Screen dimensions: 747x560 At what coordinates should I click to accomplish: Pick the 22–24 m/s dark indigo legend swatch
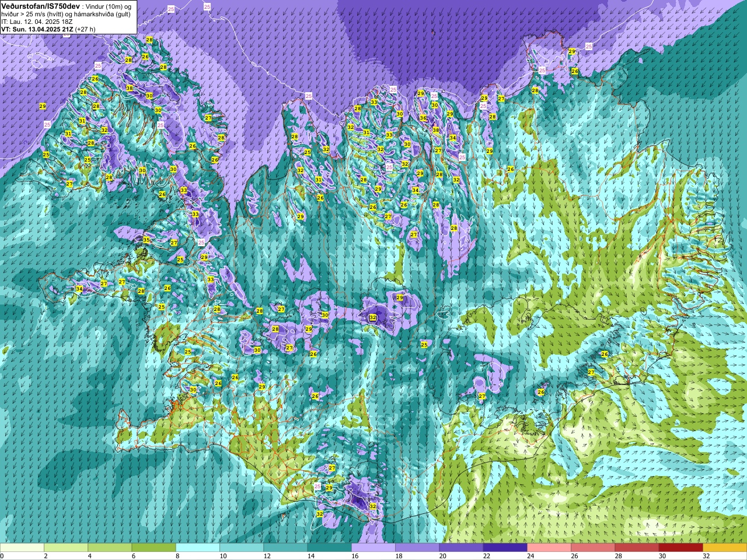point(505,548)
